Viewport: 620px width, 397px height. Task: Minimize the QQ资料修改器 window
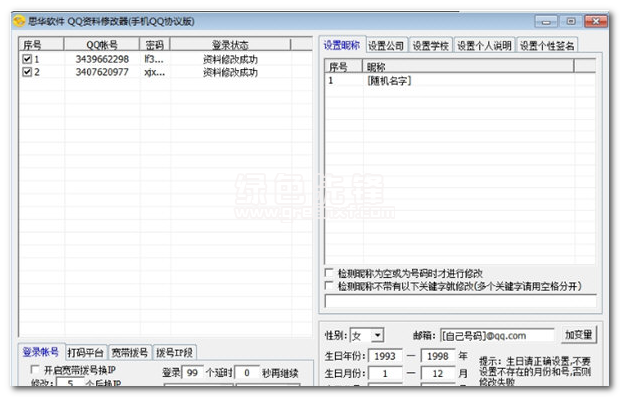546,21
